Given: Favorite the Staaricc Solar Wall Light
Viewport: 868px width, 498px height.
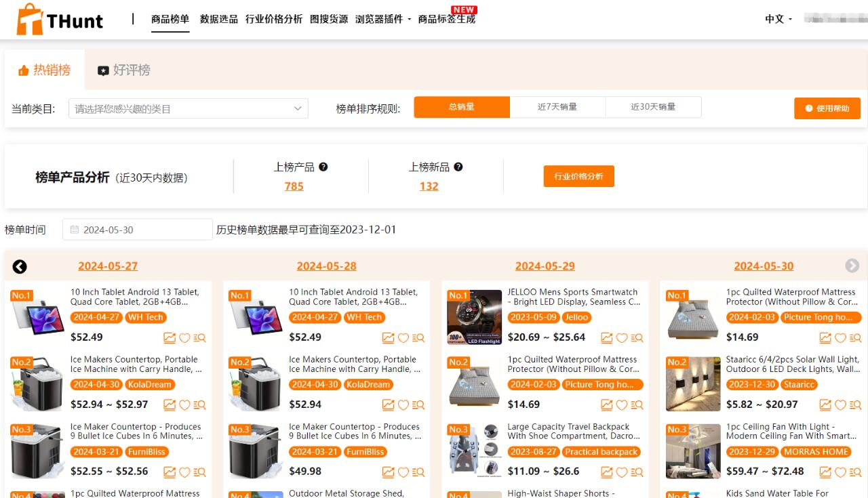Looking at the screenshot, I should click(840, 404).
